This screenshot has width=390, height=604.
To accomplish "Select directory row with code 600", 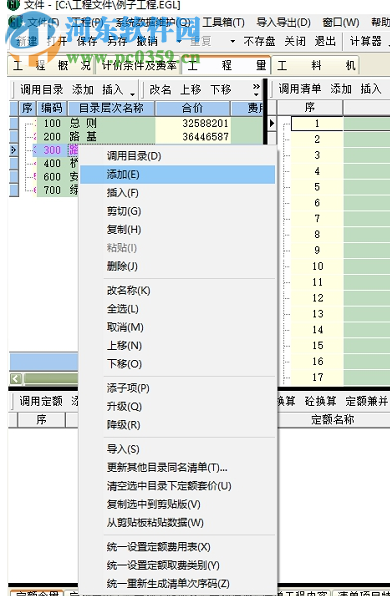I will pyautogui.click(x=52, y=177).
